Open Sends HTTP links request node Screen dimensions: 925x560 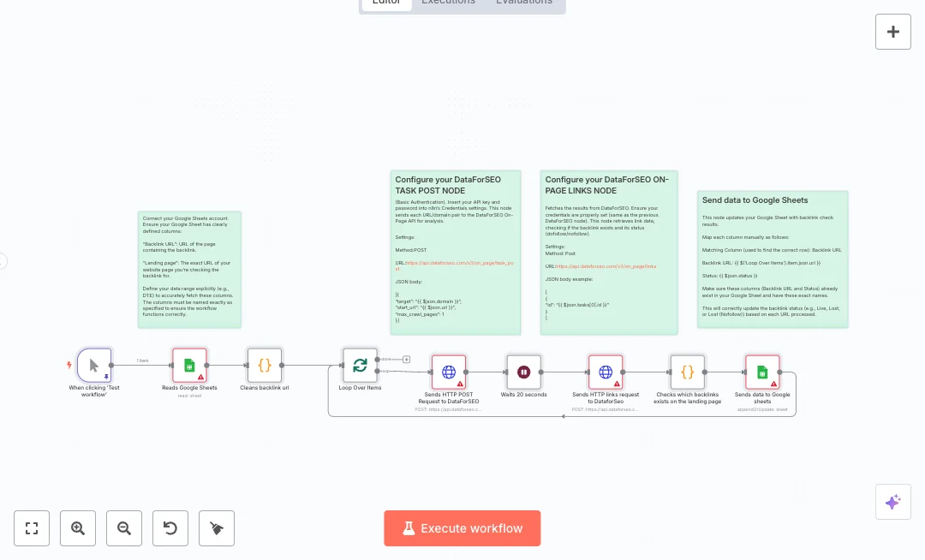point(605,372)
